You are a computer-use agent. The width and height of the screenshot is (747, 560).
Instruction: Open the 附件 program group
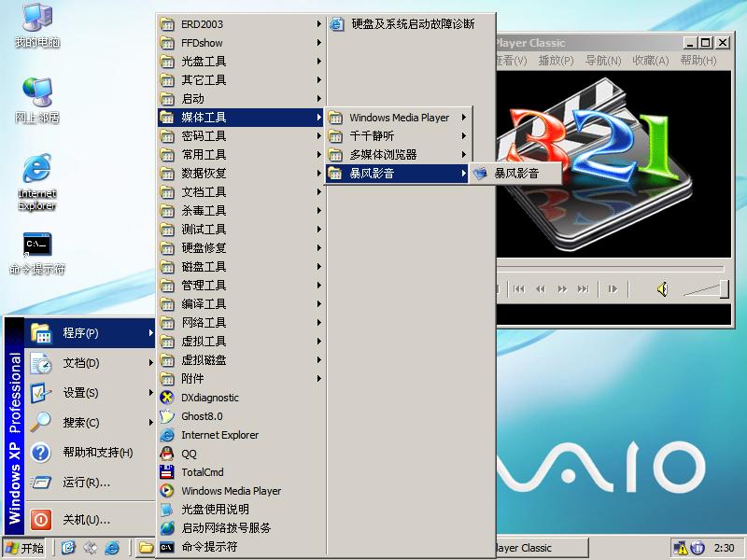(x=241, y=379)
